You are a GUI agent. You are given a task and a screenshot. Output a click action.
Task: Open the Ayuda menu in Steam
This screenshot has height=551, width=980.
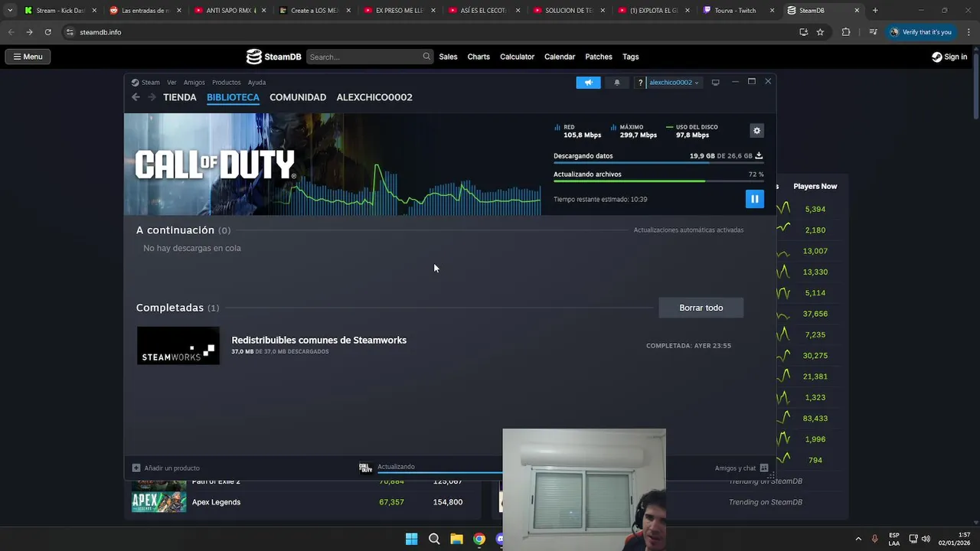click(x=256, y=83)
